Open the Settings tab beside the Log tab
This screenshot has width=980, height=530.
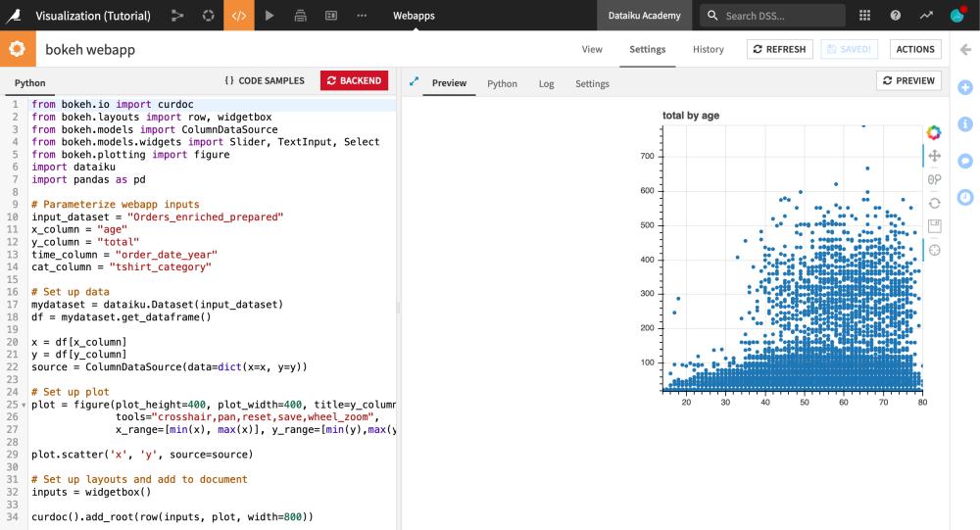pyautogui.click(x=592, y=83)
